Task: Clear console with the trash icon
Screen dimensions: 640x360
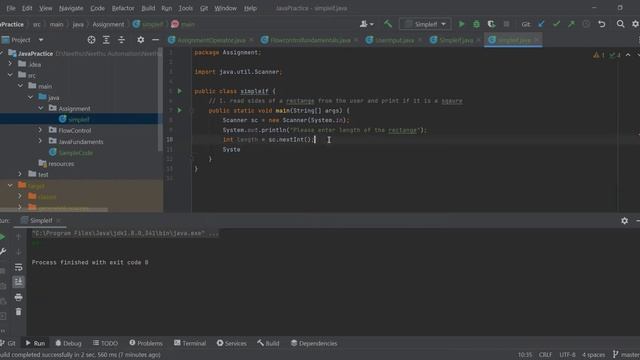Action: (18, 312)
